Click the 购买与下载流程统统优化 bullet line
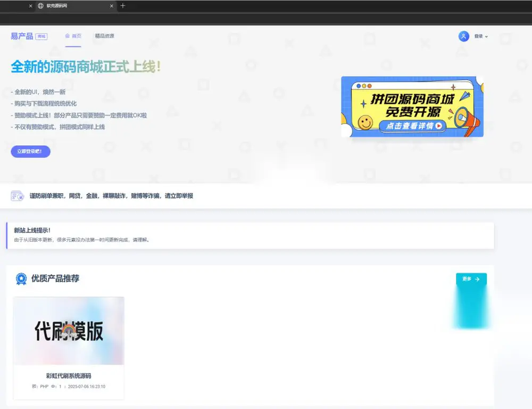 44,104
